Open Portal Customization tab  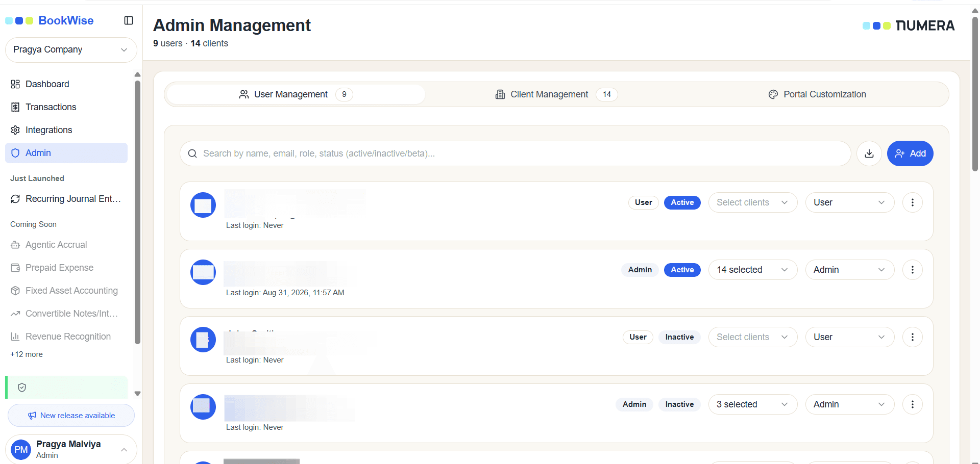coord(817,94)
